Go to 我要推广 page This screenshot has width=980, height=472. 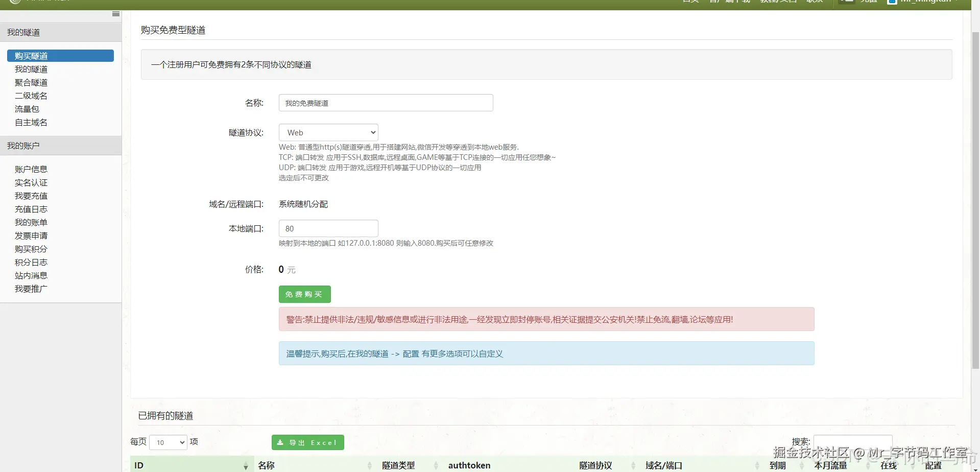click(31, 289)
